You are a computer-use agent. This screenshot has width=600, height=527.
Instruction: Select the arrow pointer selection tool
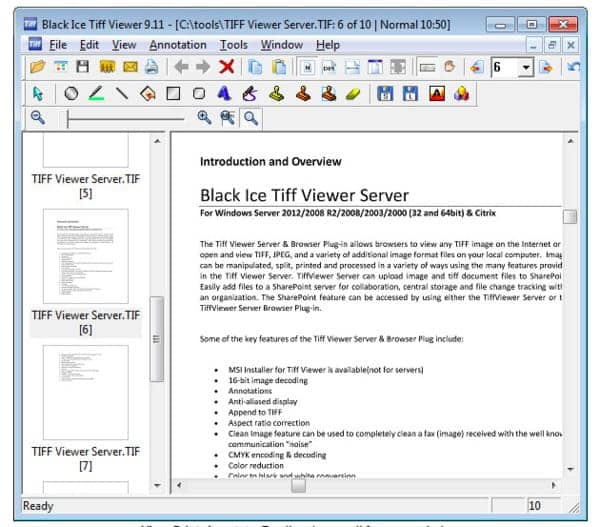coord(38,94)
